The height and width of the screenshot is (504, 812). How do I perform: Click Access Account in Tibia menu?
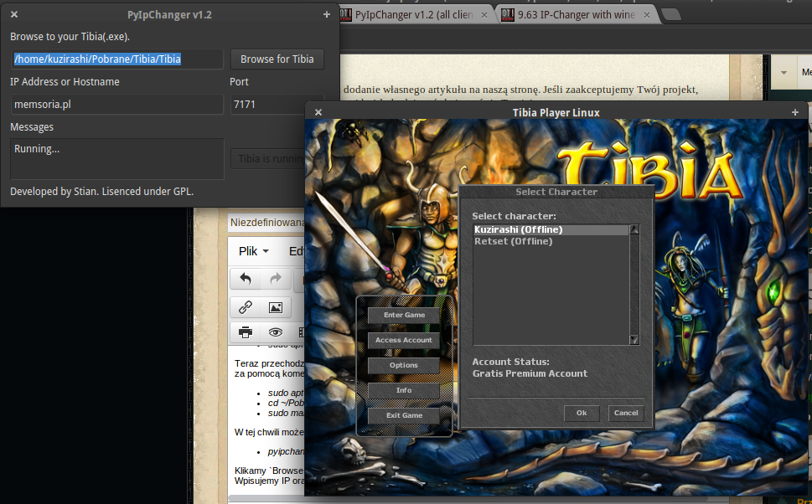(x=404, y=340)
